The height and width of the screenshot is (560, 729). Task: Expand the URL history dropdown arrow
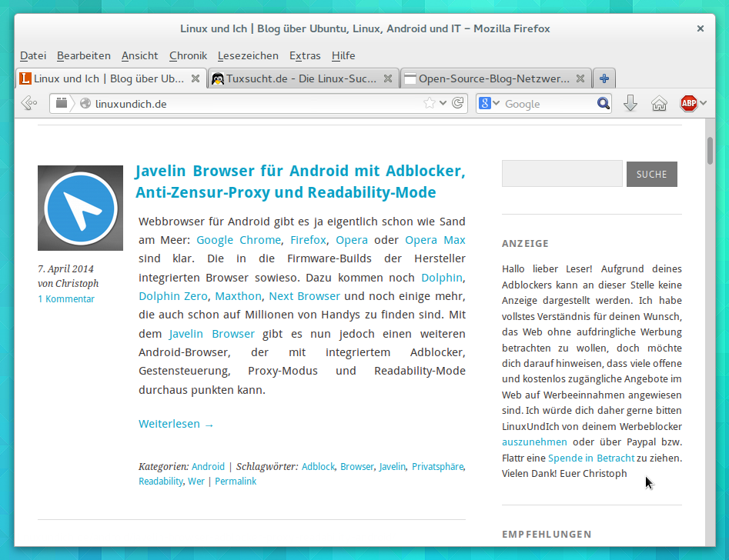tap(443, 103)
